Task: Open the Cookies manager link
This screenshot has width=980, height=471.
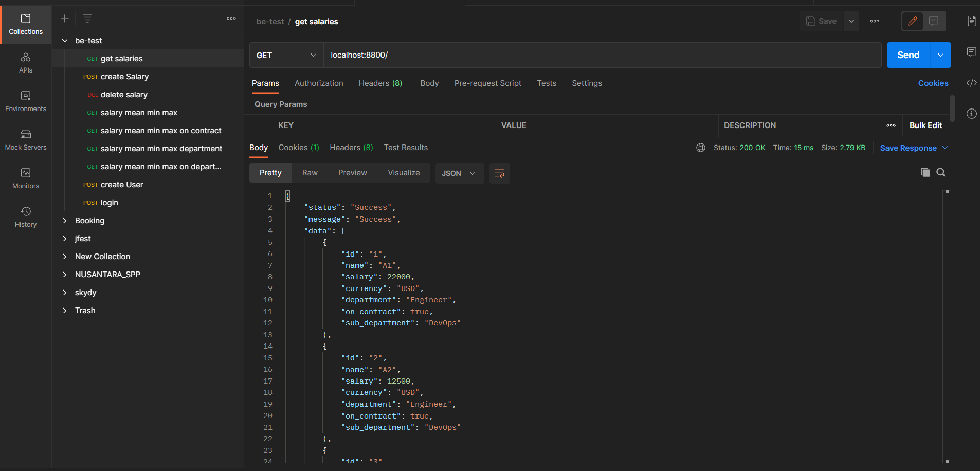Action: pyautogui.click(x=933, y=83)
